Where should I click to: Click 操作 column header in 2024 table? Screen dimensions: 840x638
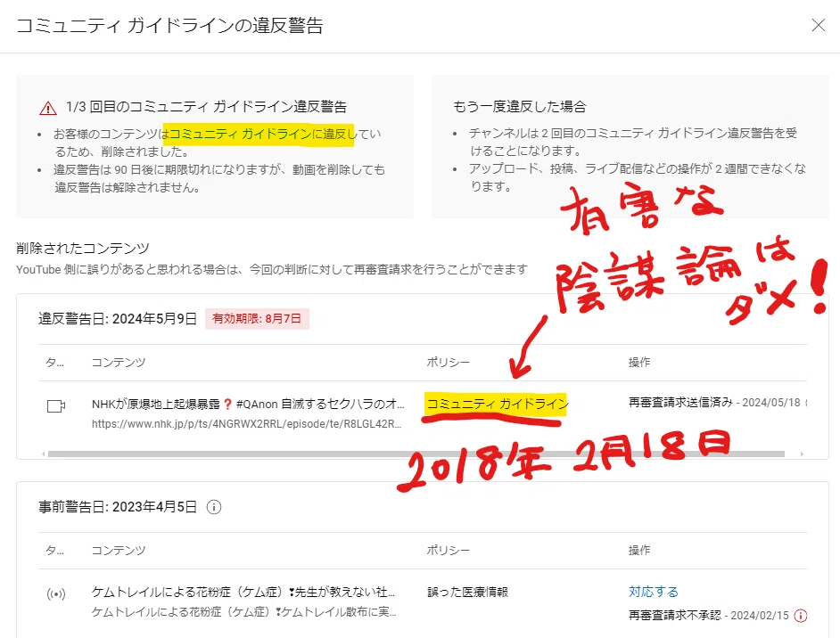tap(639, 363)
